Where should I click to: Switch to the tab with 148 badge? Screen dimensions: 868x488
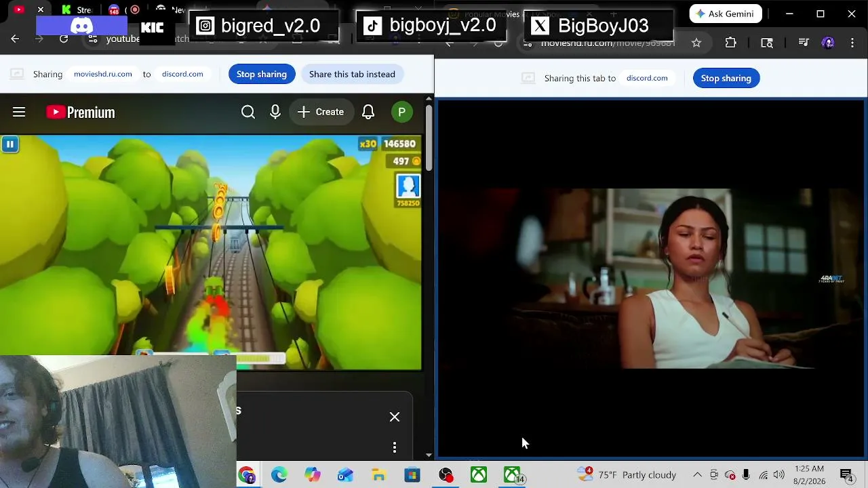114,9
